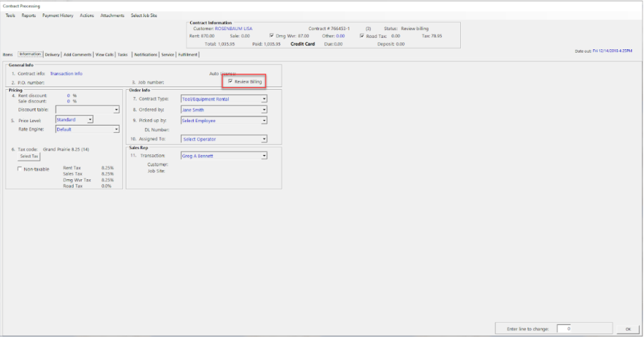Viewport: 644px width, 337px height.
Task: Enable the Non-taxable checkbox
Action: tap(20, 168)
